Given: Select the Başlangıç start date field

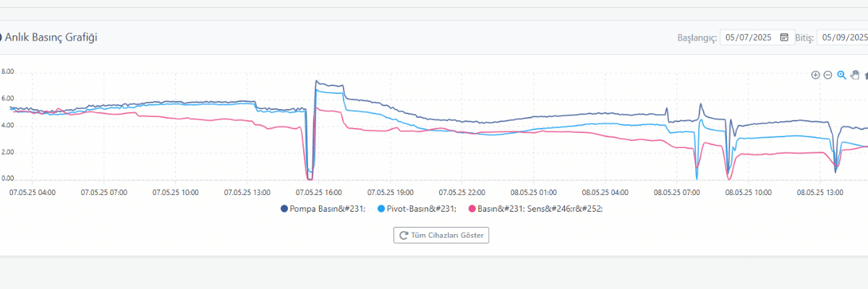Looking at the screenshot, I should coord(751,38).
